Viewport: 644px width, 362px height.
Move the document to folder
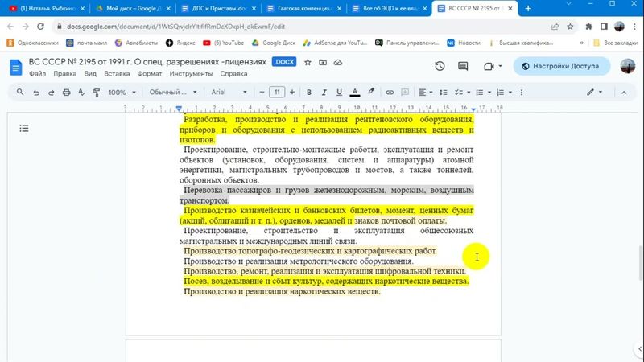pyautogui.click(x=323, y=63)
